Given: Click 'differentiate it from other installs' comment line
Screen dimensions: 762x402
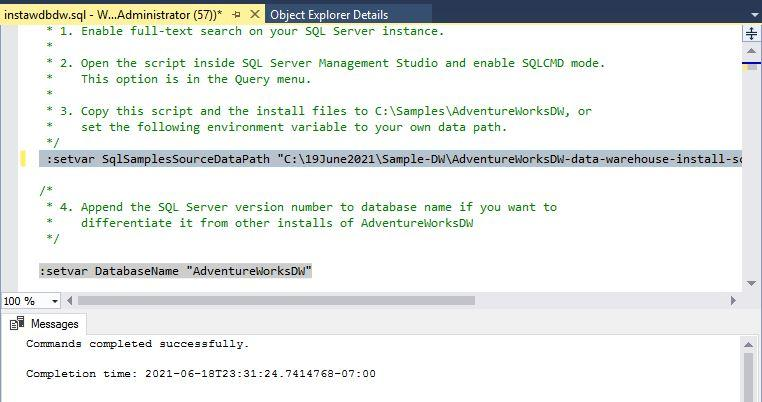Looking at the screenshot, I should pyautogui.click(x=277, y=223).
